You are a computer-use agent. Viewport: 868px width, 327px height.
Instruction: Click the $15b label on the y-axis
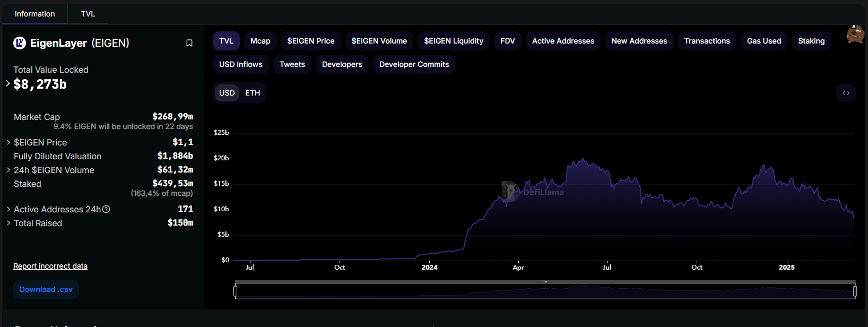click(221, 184)
